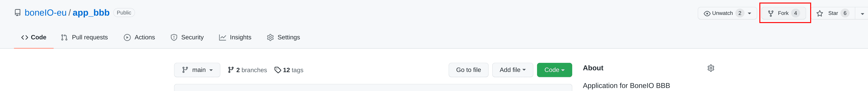The height and width of the screenshot is (91, 868).
Task: Click the star icon to star repo
Action: coord(820,13)
